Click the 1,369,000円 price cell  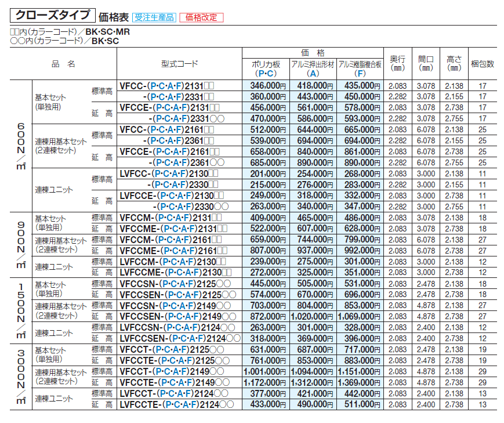point(360,382)
